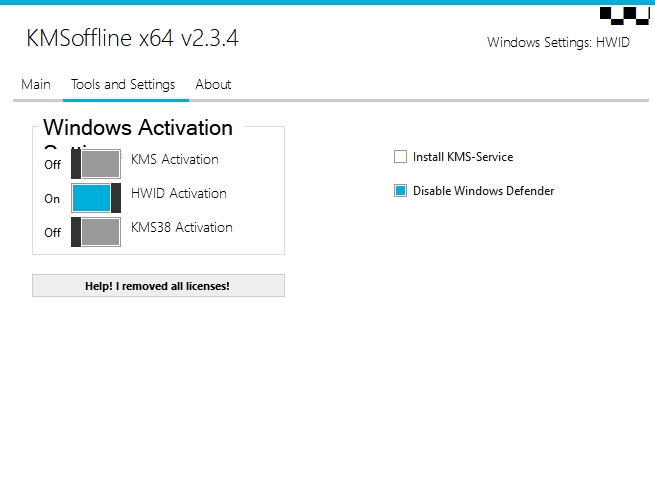The height and width of the screenshot is (491, 655).
Task: Click the 'Windows Settings: HWID' status text
Action: tap(558, 43)
